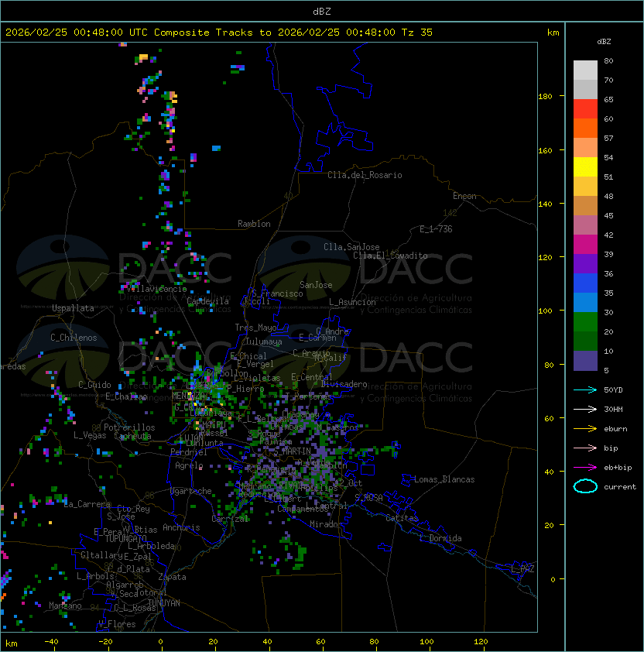Click map label 'L_Dormida'
This screenshot has height=652, width=644.
tap(440, 538)
